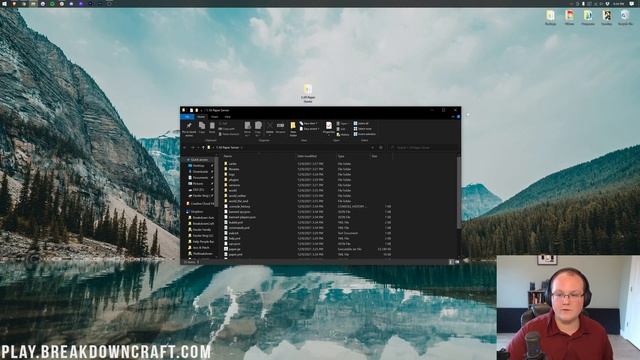
Task: Click the Back navigation arrow
Action: 185,147
